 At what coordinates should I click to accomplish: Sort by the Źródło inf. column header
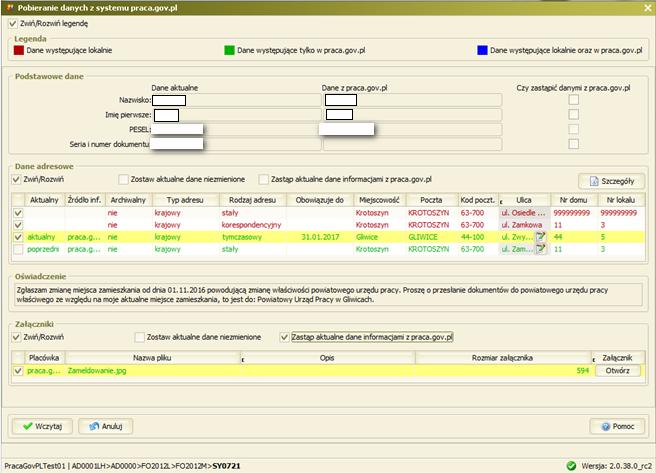85,200
